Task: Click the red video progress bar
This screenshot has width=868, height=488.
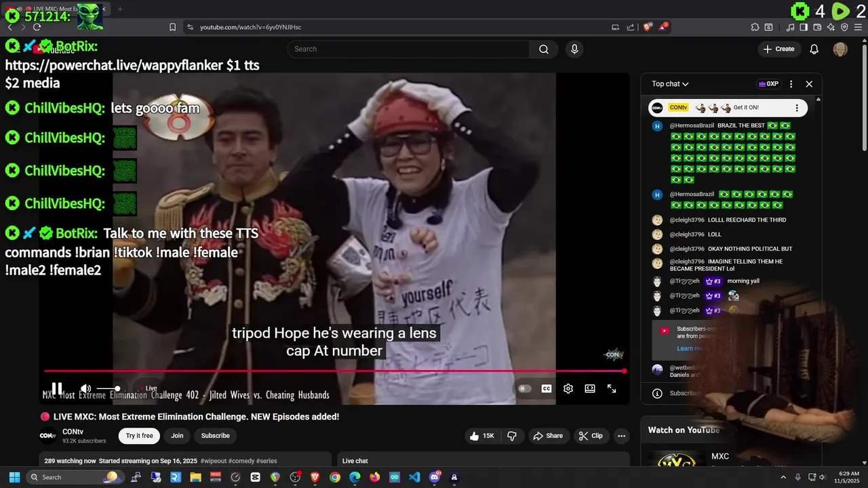Action: coord(334,371)
